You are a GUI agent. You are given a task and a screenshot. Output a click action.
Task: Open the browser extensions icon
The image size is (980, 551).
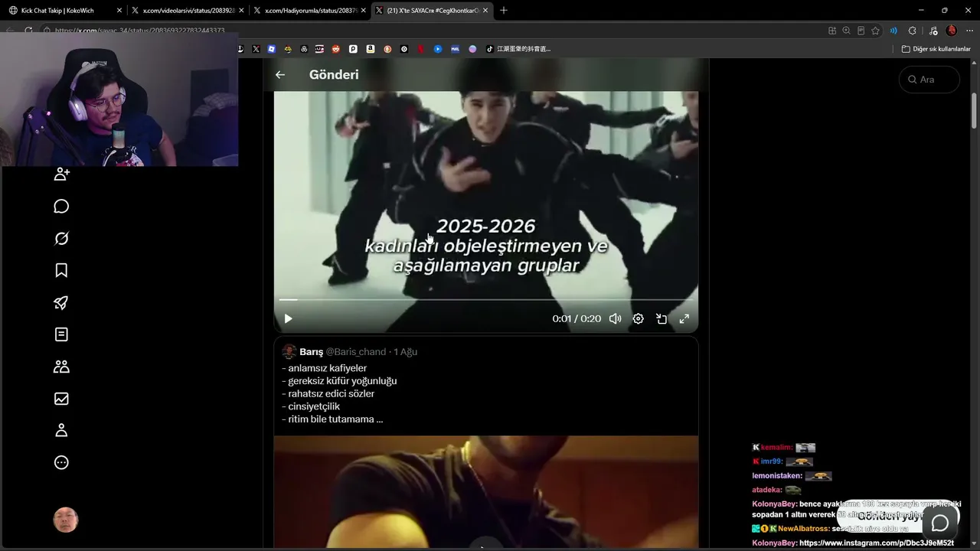[912, 31]
